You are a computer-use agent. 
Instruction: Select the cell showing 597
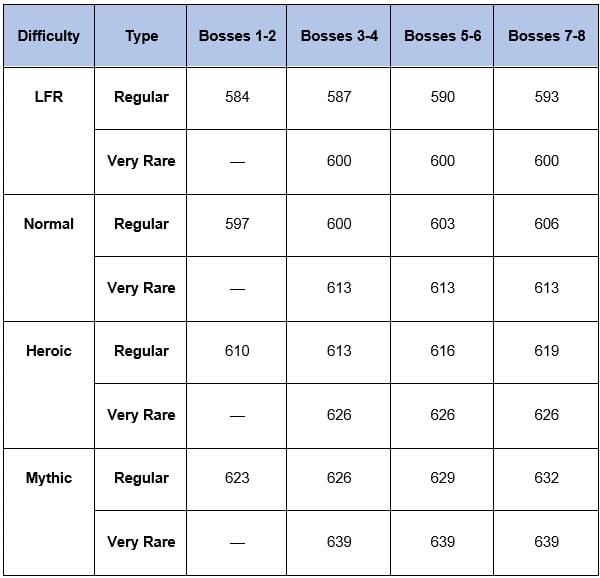pyautogui.click(x=237, y=224)
